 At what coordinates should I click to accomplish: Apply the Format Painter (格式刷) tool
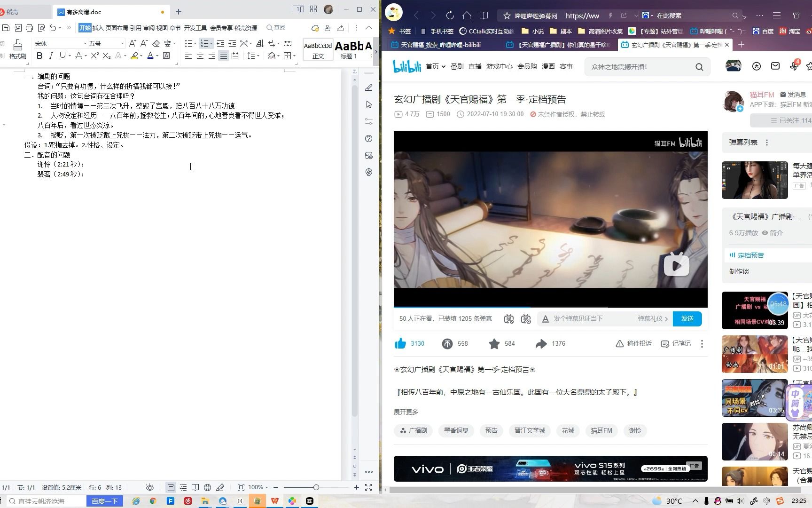[x=17, y=49]
